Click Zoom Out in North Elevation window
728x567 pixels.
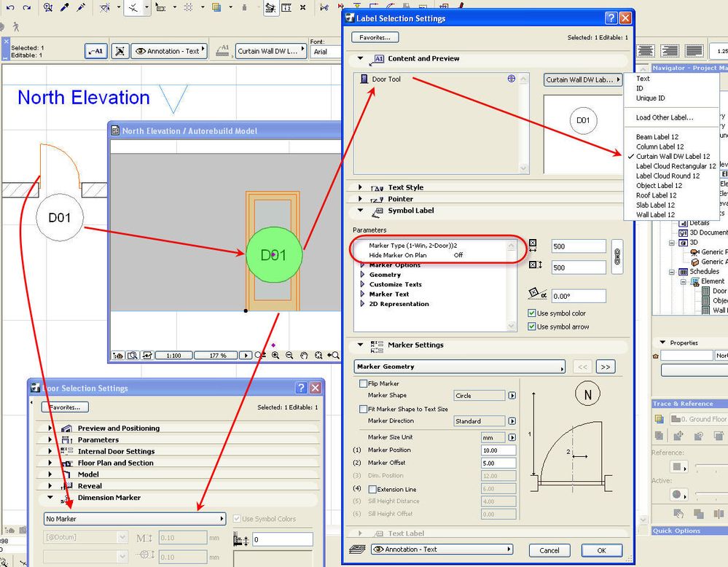click(x=289, y=355)
